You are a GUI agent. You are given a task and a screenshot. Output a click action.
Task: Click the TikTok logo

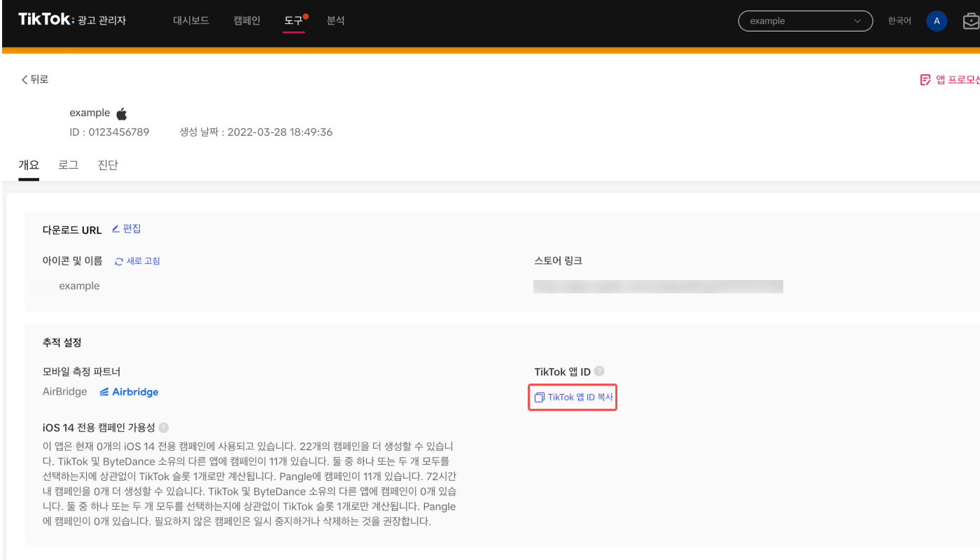coord(45,20)
